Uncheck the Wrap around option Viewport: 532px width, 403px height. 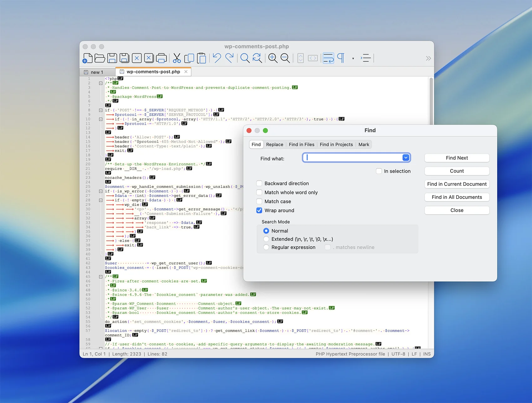(x=259, y=210)
